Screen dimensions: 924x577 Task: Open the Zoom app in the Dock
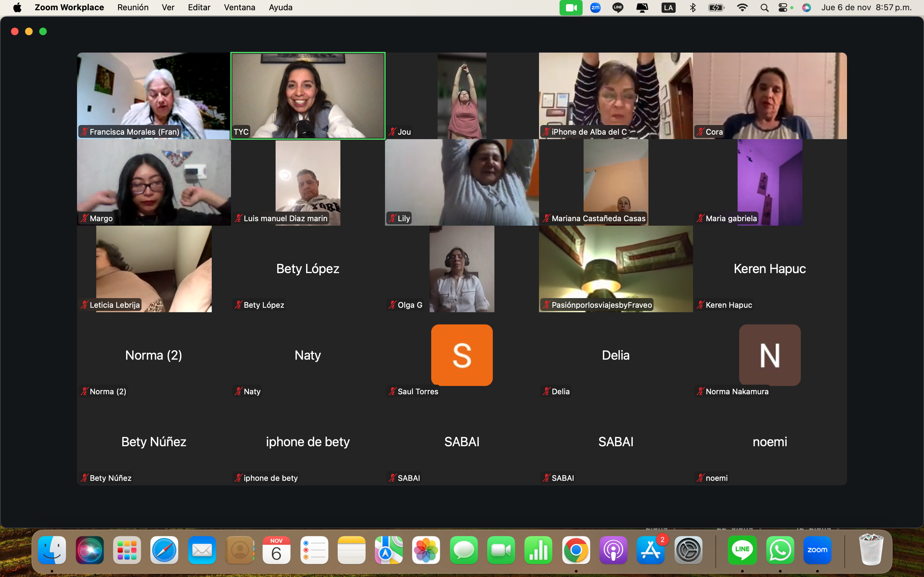817,550
